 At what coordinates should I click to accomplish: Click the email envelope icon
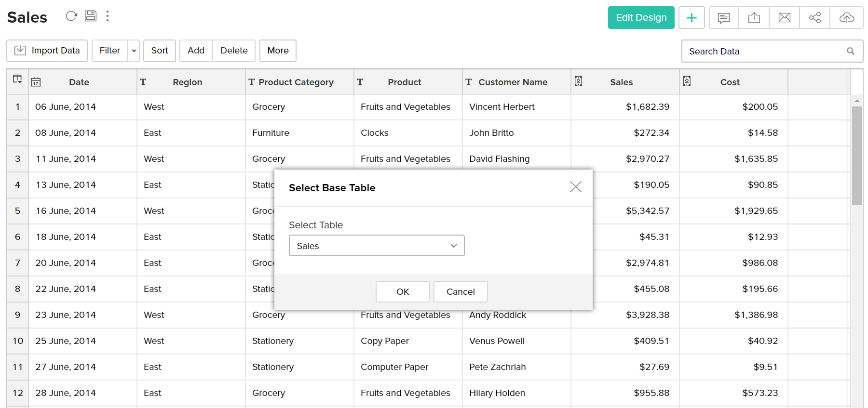click(785, 18)
